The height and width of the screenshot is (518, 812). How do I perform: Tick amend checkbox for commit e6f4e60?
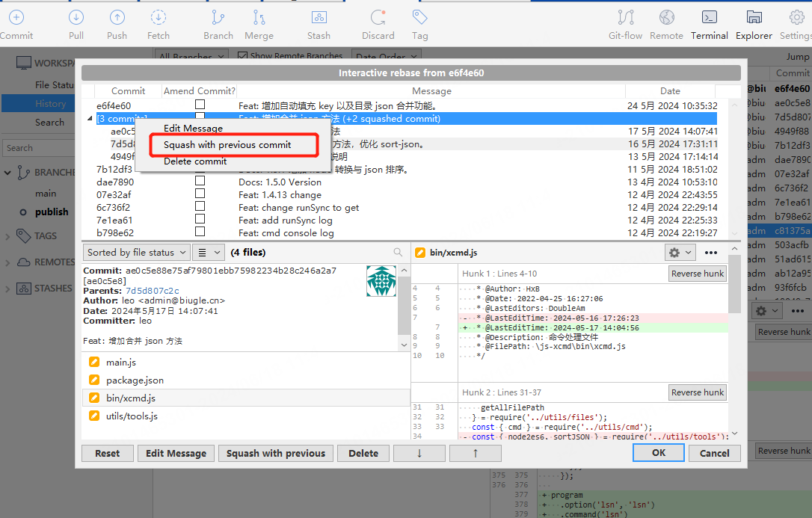[x=200, y=105]
